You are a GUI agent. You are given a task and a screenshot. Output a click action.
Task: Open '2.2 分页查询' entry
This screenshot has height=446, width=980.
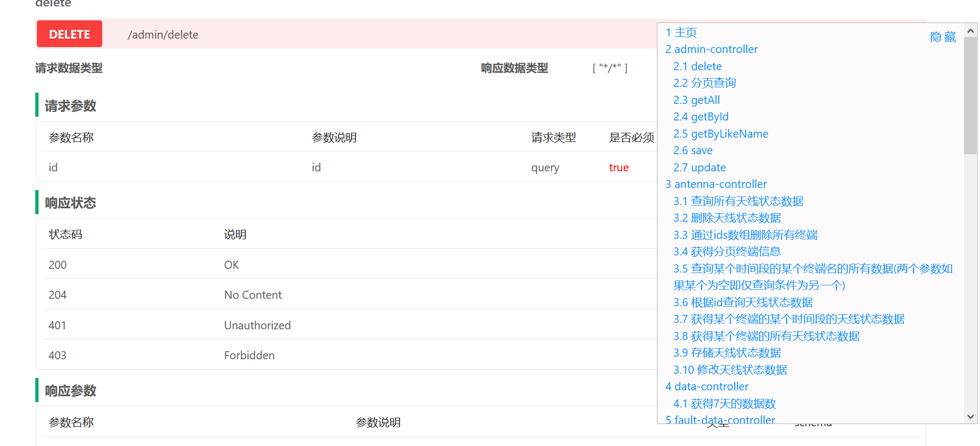coord(705,83)
